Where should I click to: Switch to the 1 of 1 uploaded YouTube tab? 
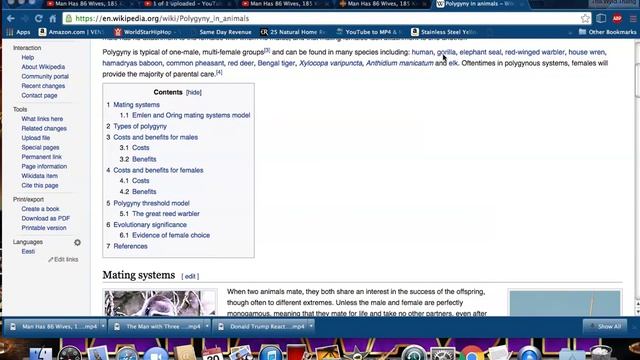[187, 4]
